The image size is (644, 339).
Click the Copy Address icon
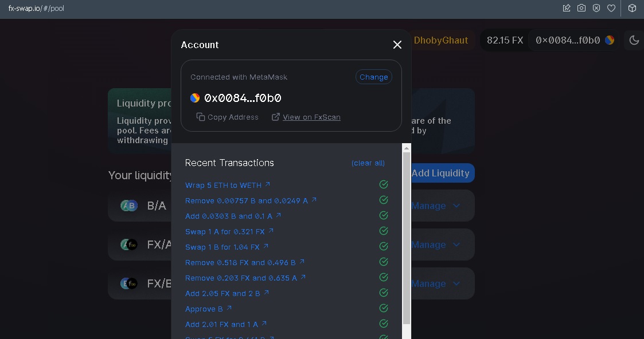(201, 117)
